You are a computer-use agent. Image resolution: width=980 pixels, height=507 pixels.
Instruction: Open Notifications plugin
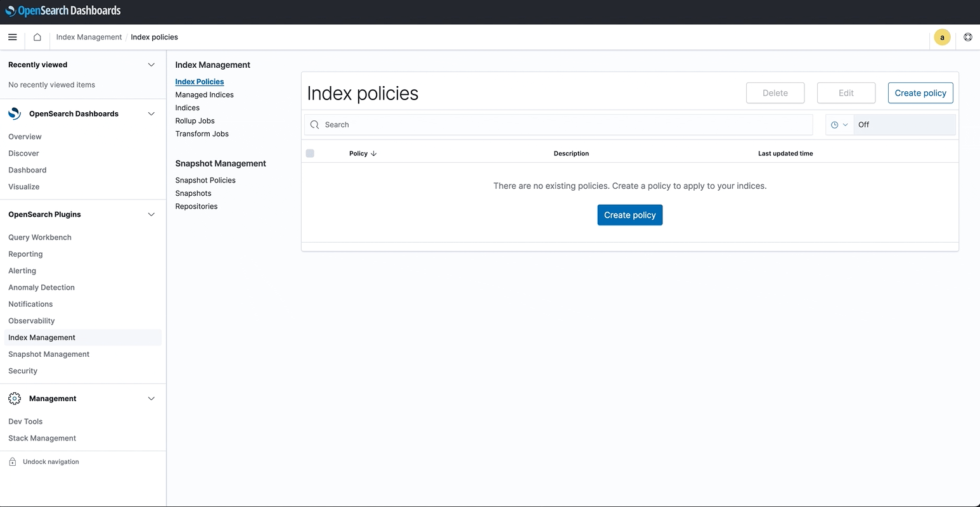pyautogui.click(x=30, y=304)
